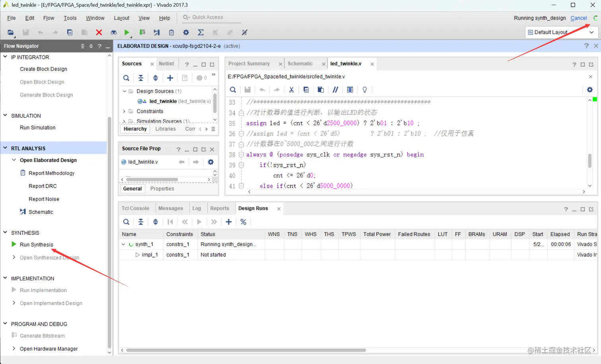The image size is (601, 364).
Task: Open the Default Layout dropdown
Action: [561, 32]
